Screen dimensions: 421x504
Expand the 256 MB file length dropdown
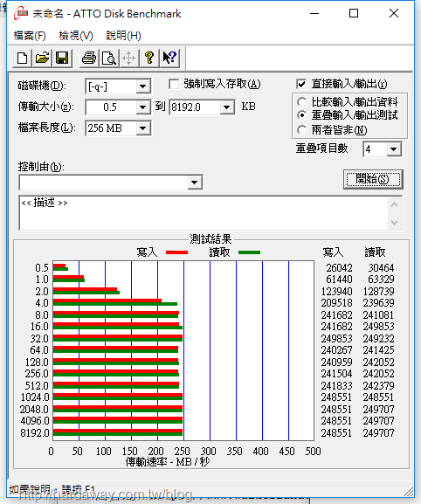point(142,128)
